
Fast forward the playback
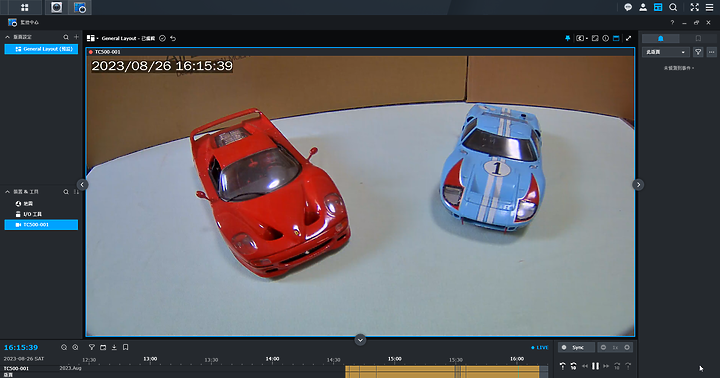coord(606,366)
